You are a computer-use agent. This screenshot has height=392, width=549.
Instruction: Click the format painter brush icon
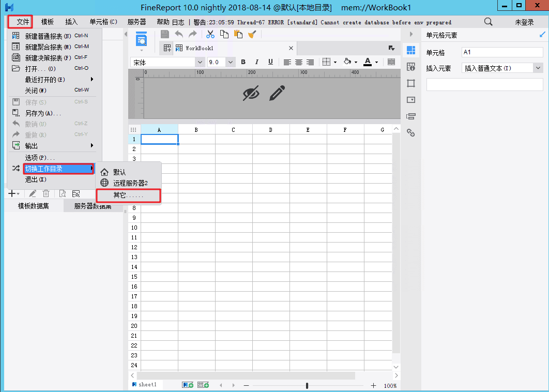252,34
